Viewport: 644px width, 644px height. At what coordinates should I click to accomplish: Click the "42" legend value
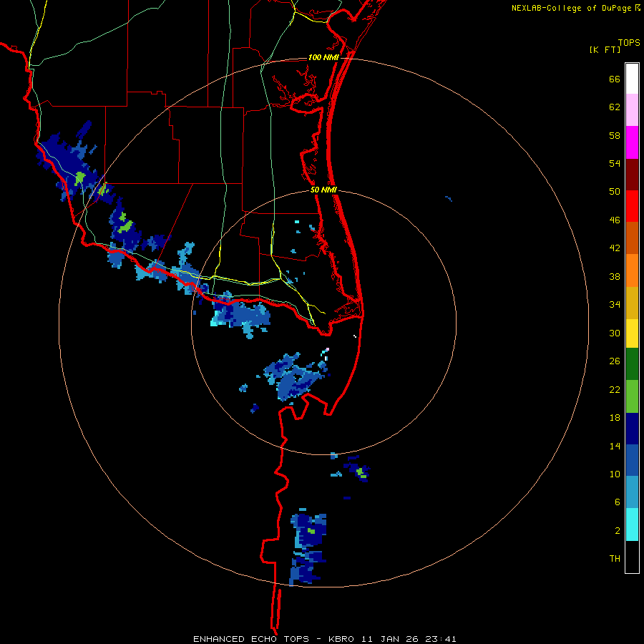(615, 248)
